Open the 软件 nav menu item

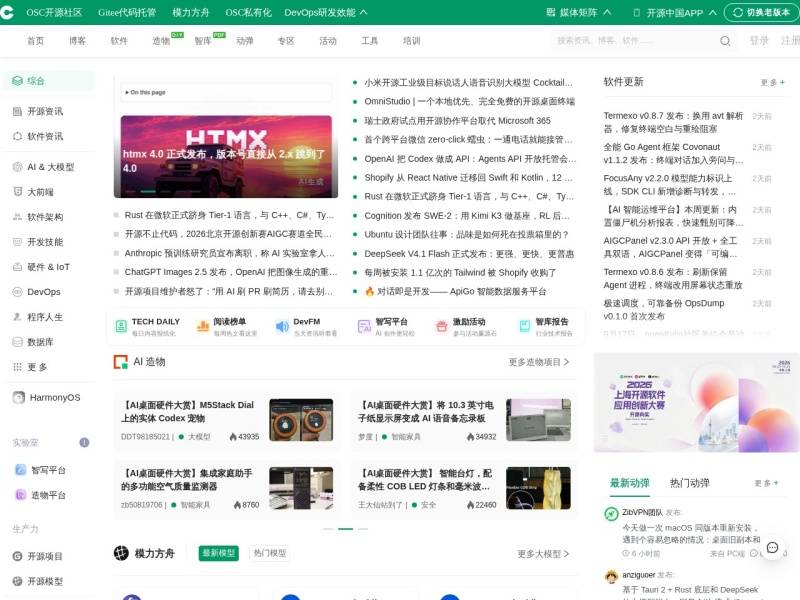tap(119, 41)
